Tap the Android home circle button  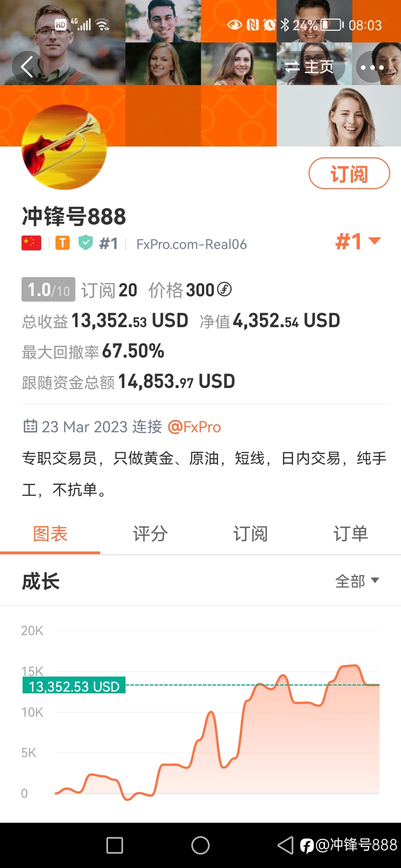tap(200, 845)
